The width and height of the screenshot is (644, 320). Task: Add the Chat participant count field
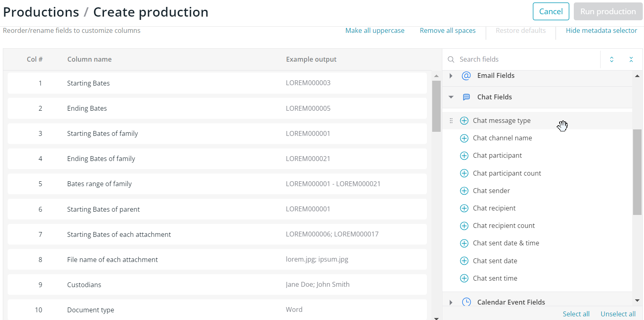click(x=464, y=173)
